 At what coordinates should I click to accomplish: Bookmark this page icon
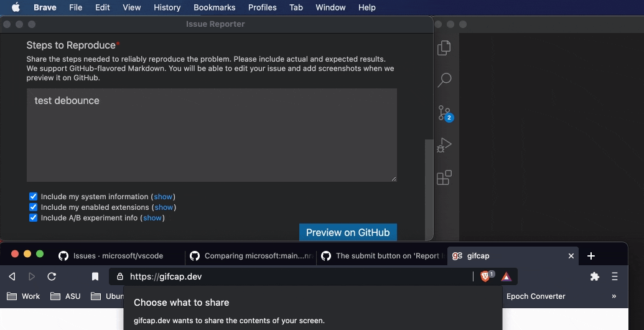[x=95, y=276]
